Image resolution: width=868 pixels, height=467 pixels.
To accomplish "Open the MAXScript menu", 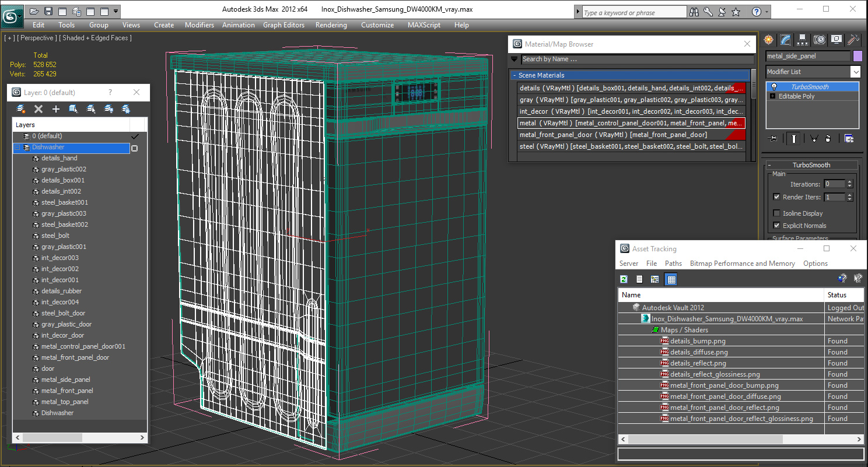I will (x=425, y=25).
